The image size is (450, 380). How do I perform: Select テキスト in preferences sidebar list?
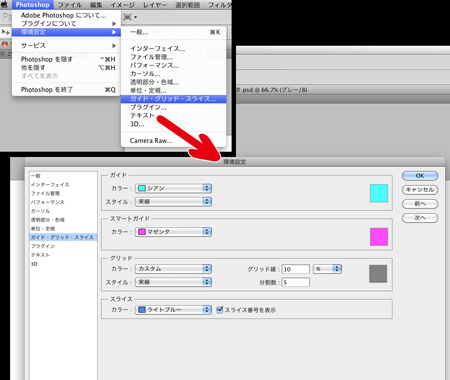63,255
